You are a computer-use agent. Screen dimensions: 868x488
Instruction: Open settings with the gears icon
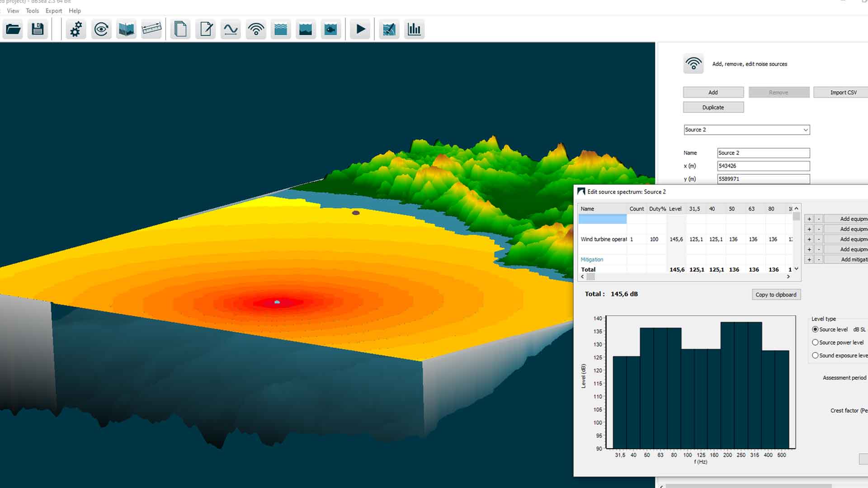pyautogui.click(x=76, y=29)
